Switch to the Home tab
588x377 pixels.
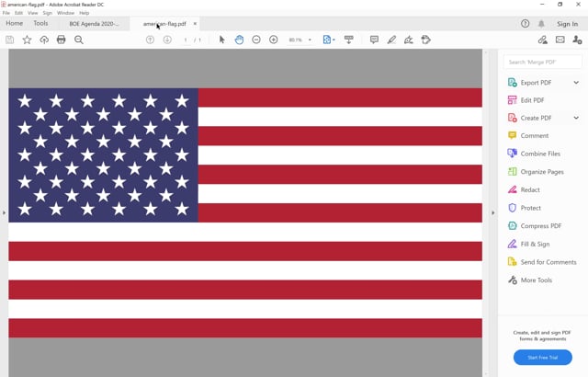pyautogui.click(x=15, y=23)
